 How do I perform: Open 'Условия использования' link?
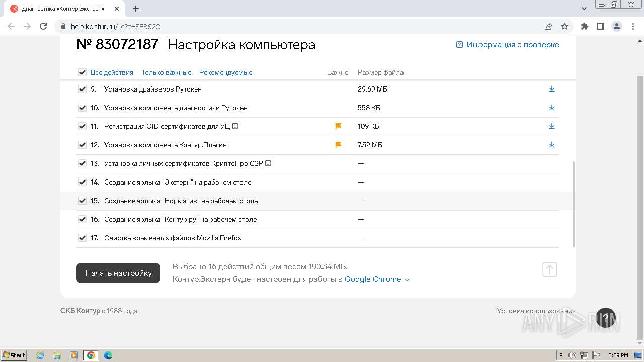coord(536,311)
